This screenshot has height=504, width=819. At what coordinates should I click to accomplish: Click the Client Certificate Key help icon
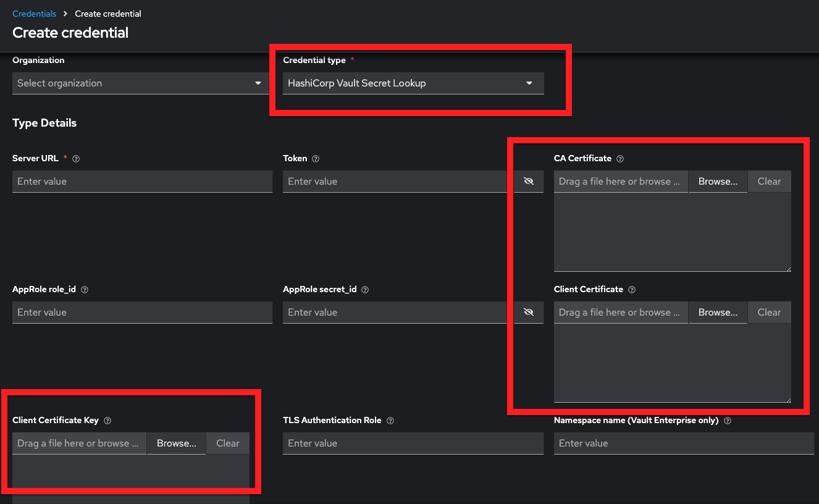[x=107, y=421]
